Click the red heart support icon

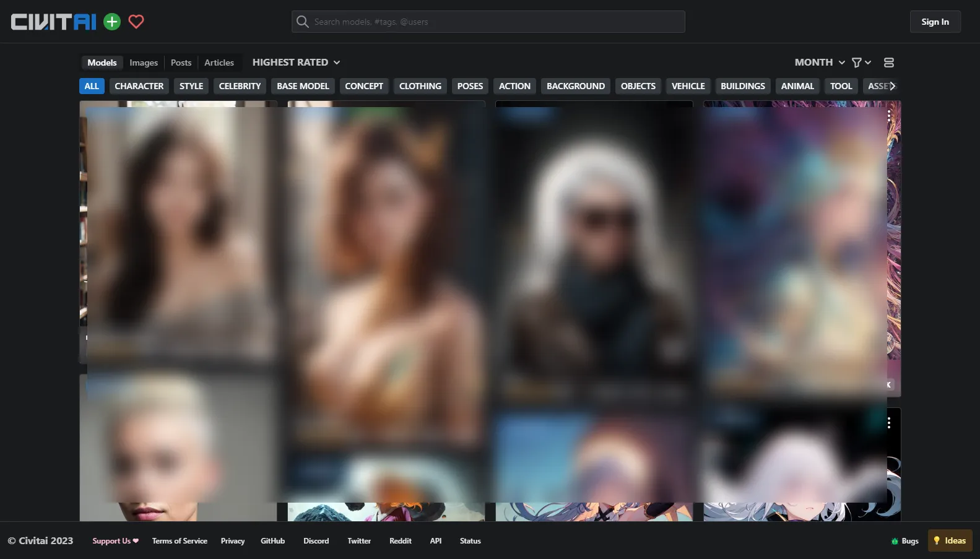coord(136,22)
